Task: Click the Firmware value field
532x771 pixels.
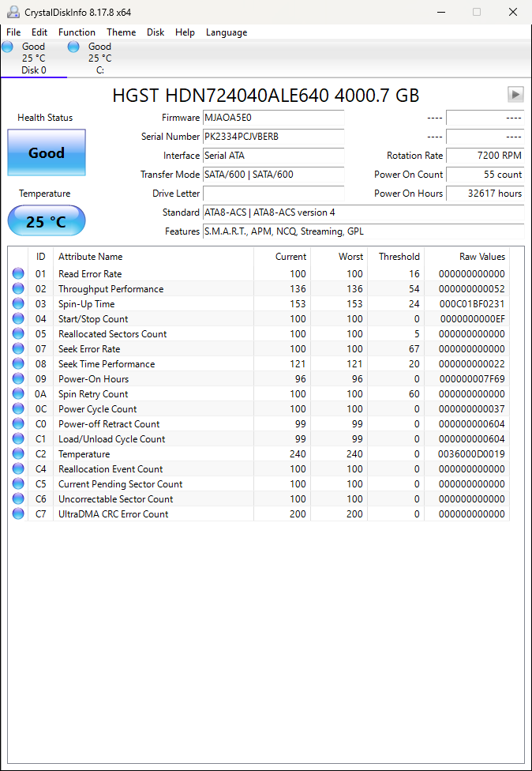Action: tap(273, 118)
